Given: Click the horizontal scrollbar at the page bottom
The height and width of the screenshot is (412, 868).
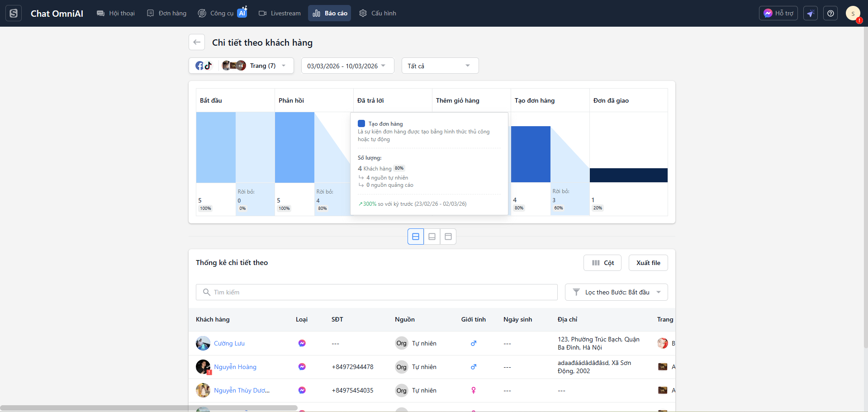Looking at the screenshot, I should coord(149,408).
